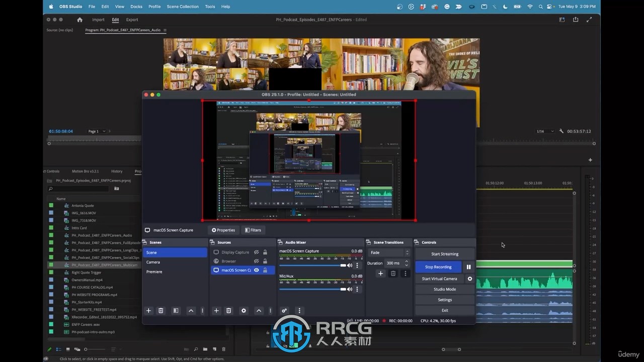Viewport: 644px width, 362px height.
Task: Open Scenes panel three-dot menu
Action: [x=202, y=311]
